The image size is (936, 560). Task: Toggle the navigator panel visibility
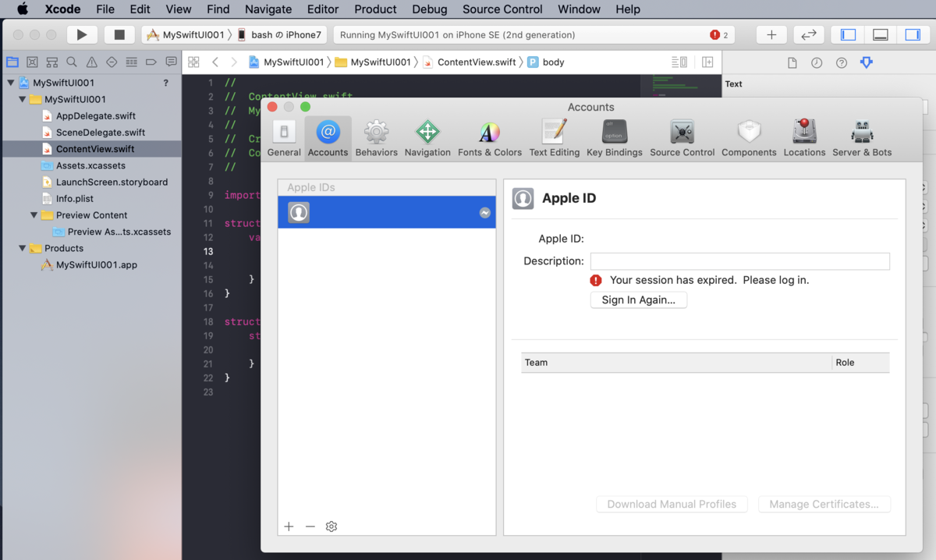pos(849,34)
